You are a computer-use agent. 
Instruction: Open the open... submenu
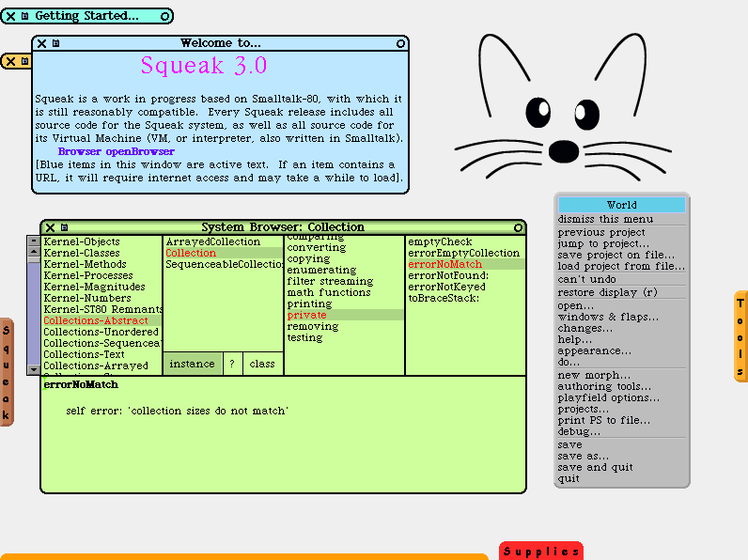[x=621, y=305]
